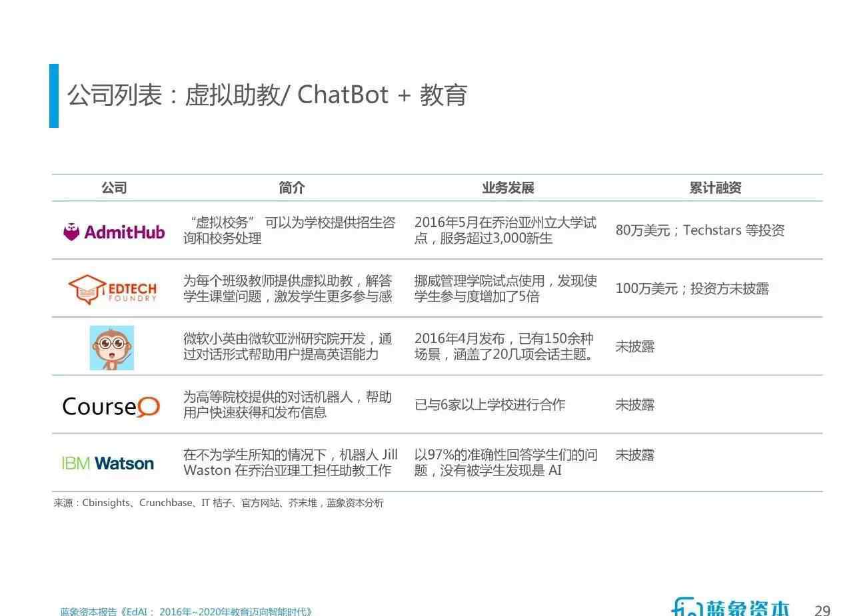Click the 简介 column header

[x=292, y=188]
